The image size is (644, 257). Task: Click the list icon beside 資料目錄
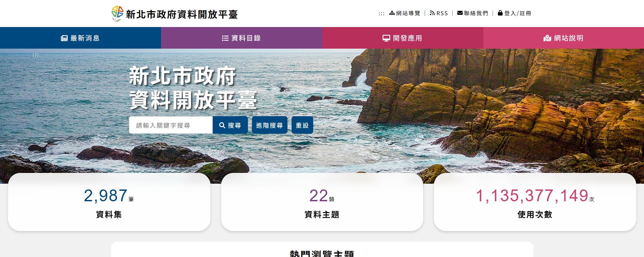(x=225, y=38)
